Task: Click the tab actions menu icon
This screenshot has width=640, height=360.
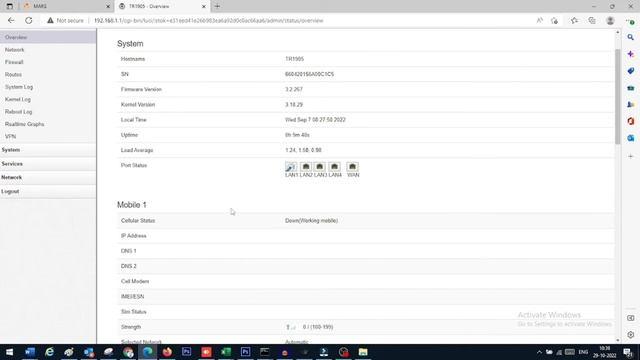Action: (x=9, y=6)
